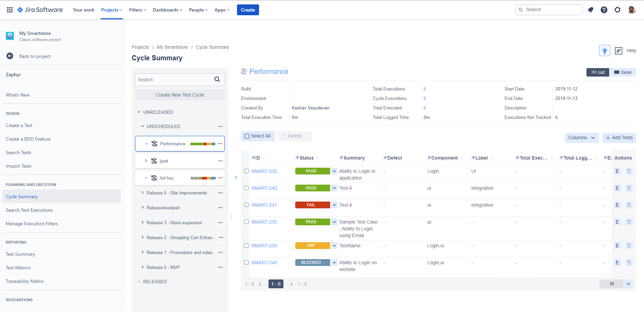Go to next page arrow in pagination
The width and height of the screenshot is (644, 312).
point(292,284)
